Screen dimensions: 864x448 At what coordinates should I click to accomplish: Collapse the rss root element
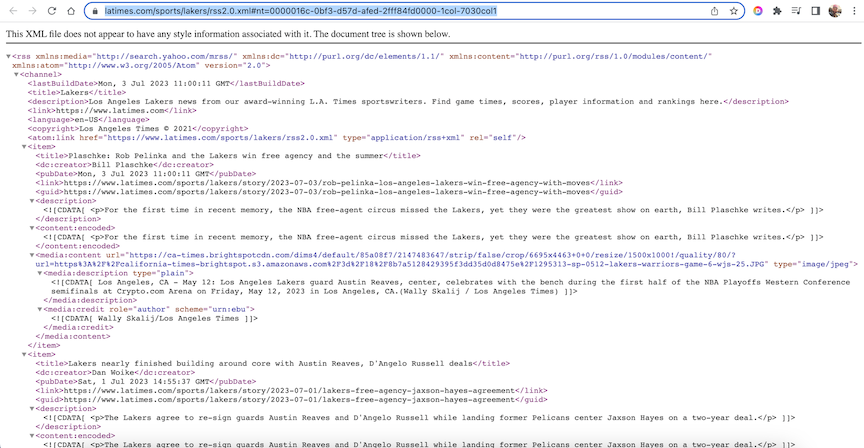click(x=8, y=56)
